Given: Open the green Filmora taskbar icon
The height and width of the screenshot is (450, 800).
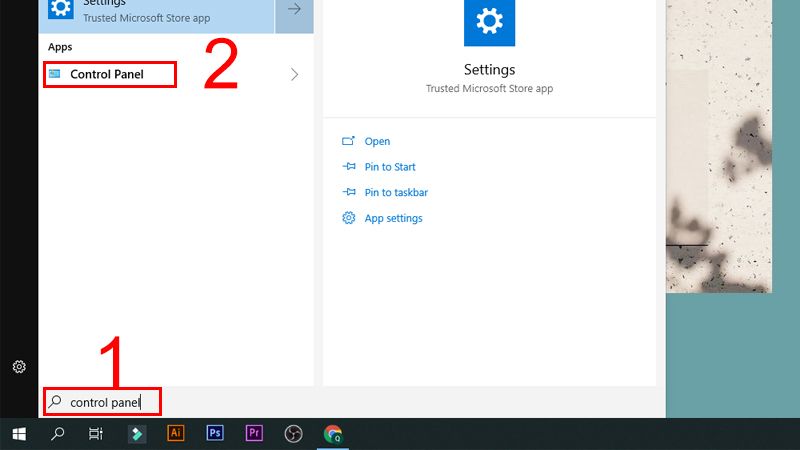Looking at the screenshot, I should 137,434.
